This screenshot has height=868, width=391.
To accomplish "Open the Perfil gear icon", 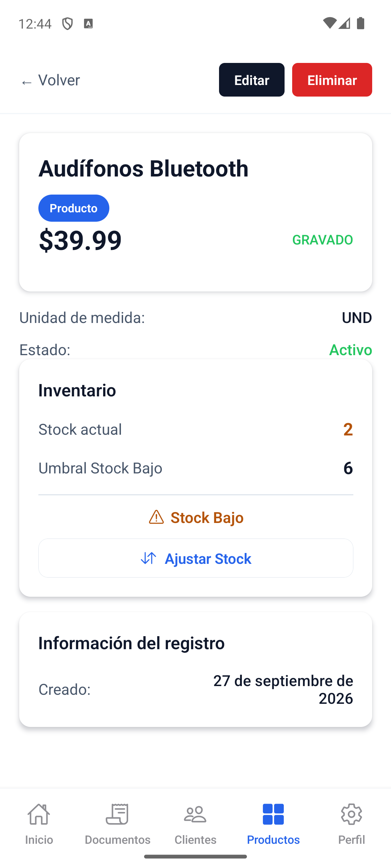I will (x=352, y=814).
